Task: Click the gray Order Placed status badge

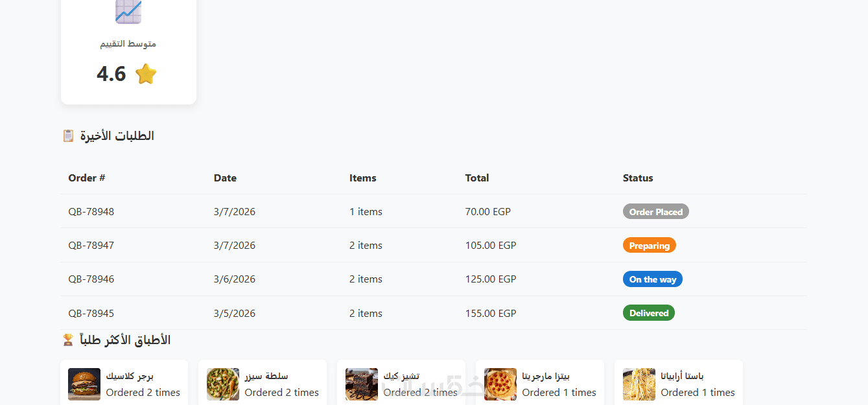Action: coord(655,212)
